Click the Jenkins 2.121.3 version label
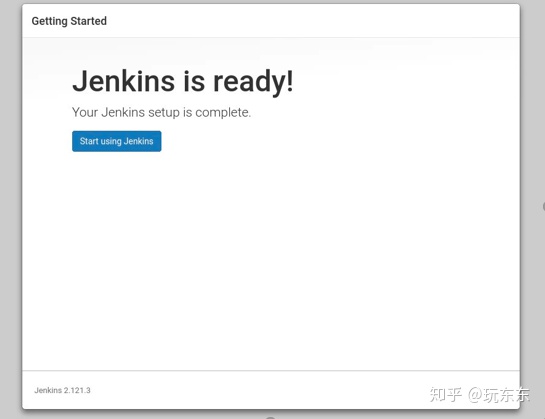 pos(62,390)
